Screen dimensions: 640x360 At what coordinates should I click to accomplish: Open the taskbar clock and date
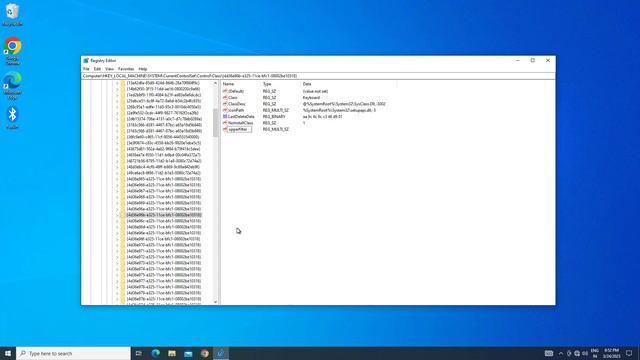click(x=611, y=353)
